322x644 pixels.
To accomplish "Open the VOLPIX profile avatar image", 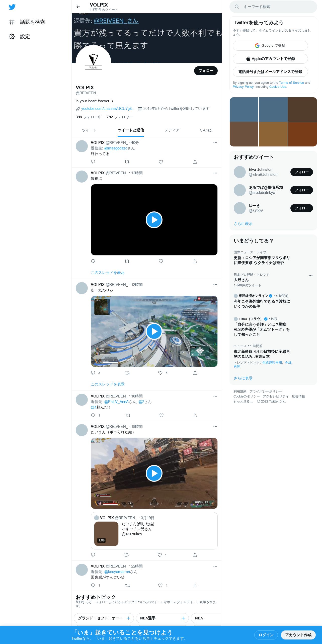I will [x=93, y=63].
